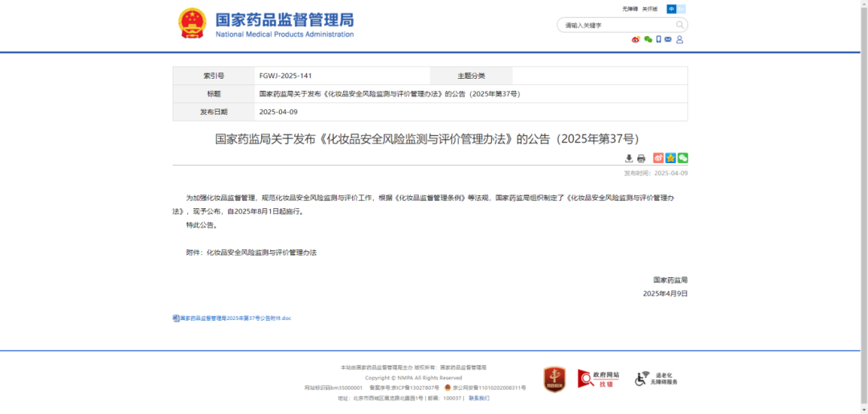
Task: Click the 特此公告。 line
Action: (202, 225)
